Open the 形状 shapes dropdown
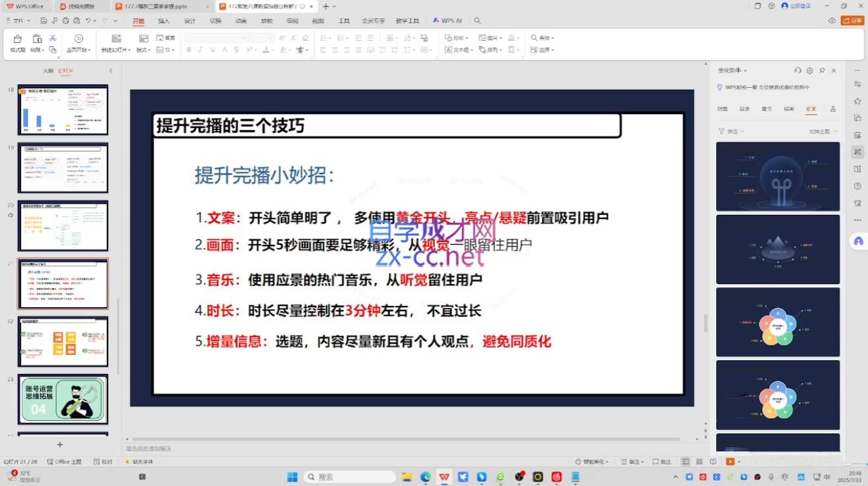 click(456, 38)
